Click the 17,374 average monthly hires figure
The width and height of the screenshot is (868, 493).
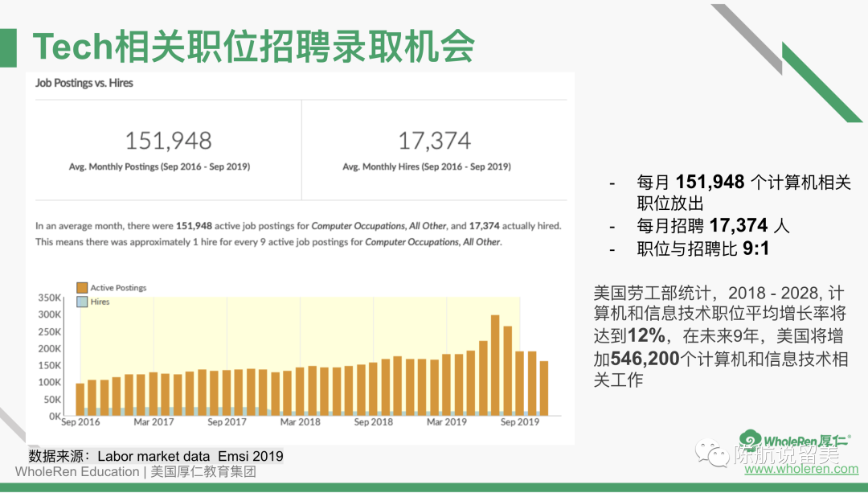point(434,141)
